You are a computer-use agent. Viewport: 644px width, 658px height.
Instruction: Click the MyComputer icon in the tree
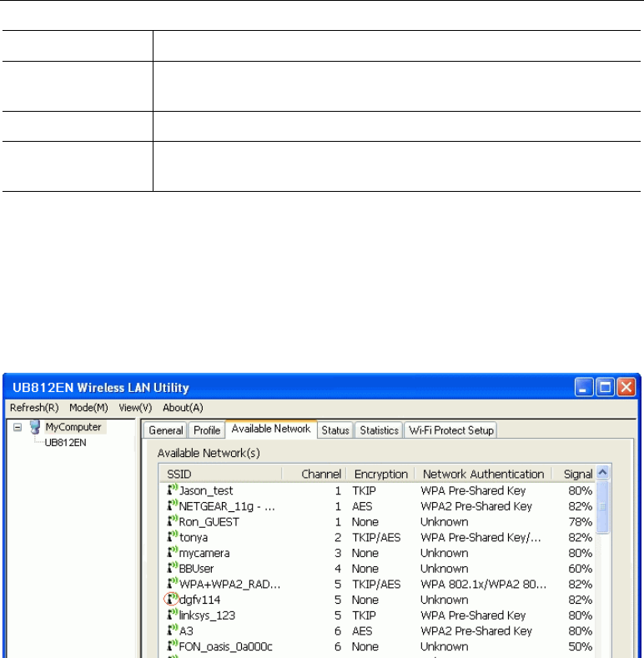(35, 427)
